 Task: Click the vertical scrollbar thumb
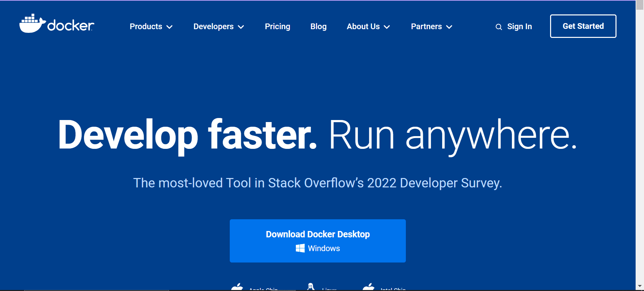coord(640,5)
